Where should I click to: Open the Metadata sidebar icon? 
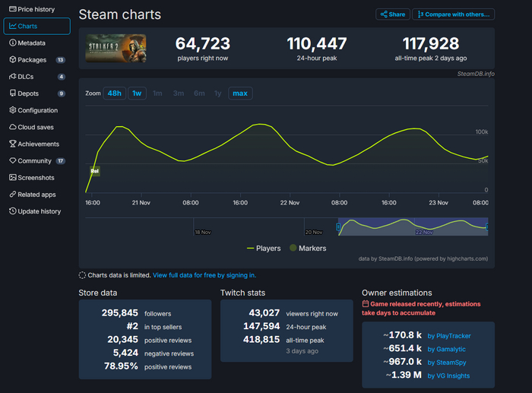tap(12, 43)
